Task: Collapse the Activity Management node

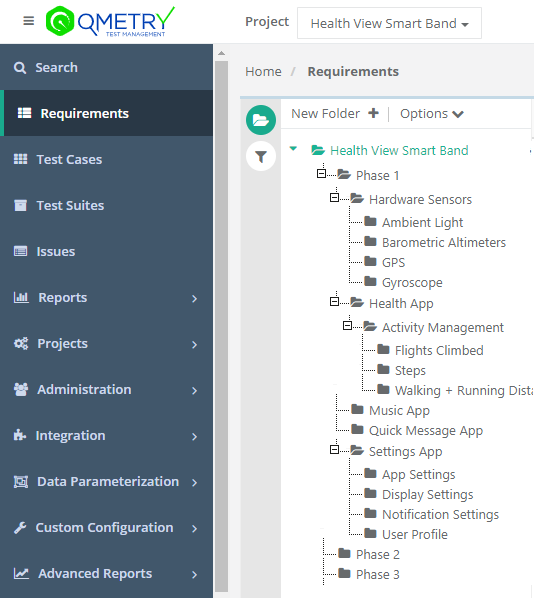Action: pyautogui.click(x=347, y=326)
